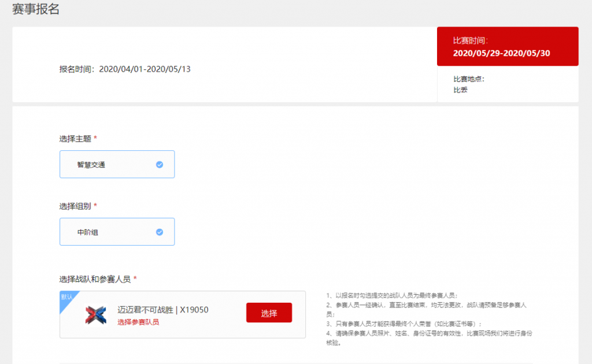Click the 选择战队和参赛人员 section label
592x364 pixels.
pyautogui.click(x=95, y=279)
